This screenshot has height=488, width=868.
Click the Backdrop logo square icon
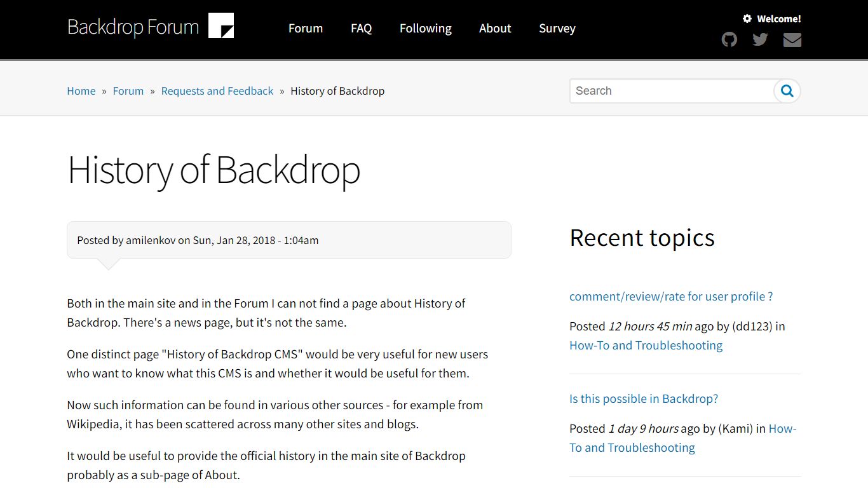pos(221,26)
